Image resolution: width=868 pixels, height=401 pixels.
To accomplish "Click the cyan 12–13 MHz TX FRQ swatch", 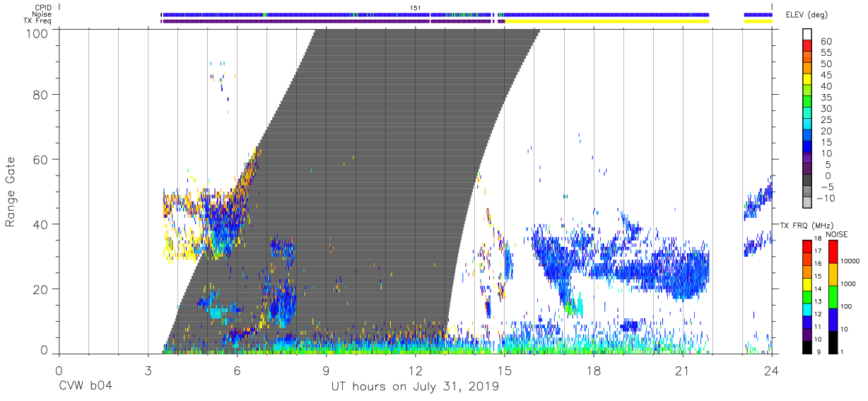I will (x=807, y=309).
